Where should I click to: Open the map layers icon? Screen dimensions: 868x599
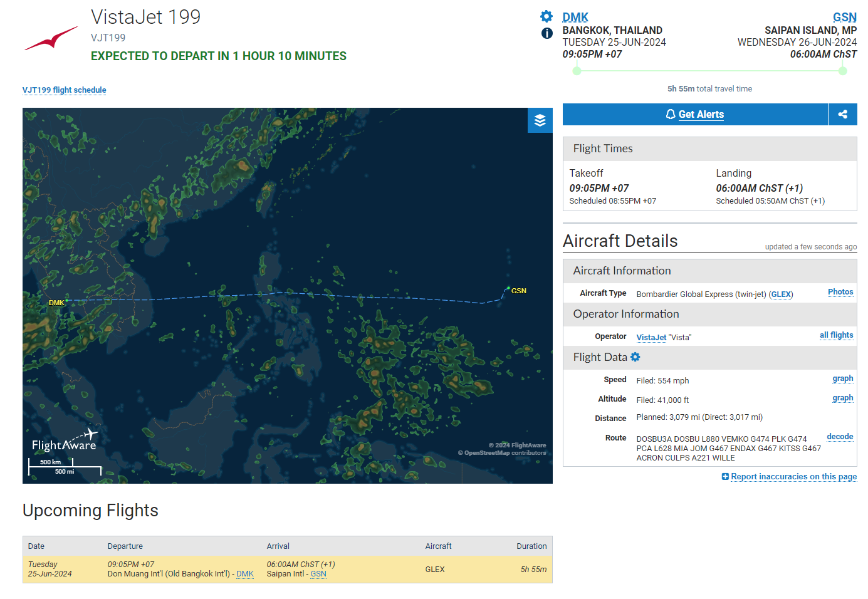click(x=540, y=120)
